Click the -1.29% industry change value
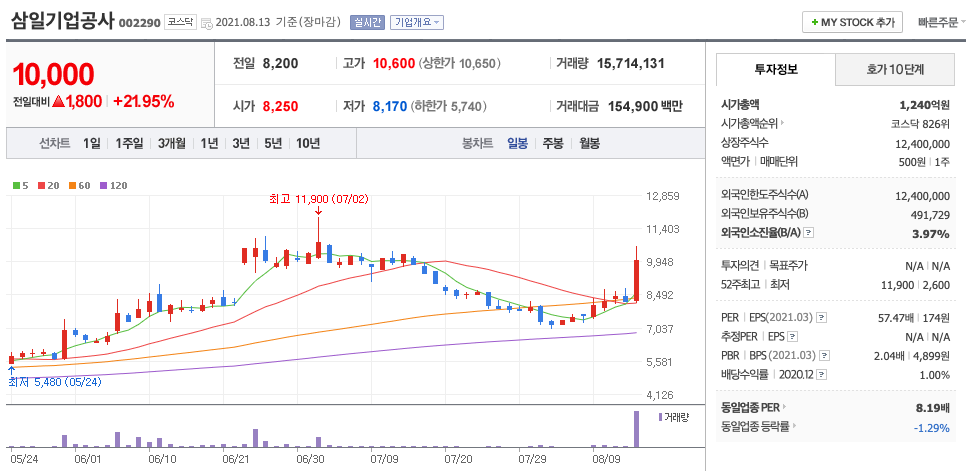This screenshot has height=471, width=972. [932, 427]
